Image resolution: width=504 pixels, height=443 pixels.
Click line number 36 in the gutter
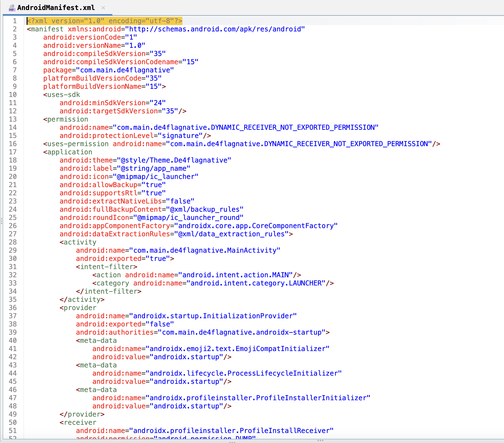click(x=13, y=308)
